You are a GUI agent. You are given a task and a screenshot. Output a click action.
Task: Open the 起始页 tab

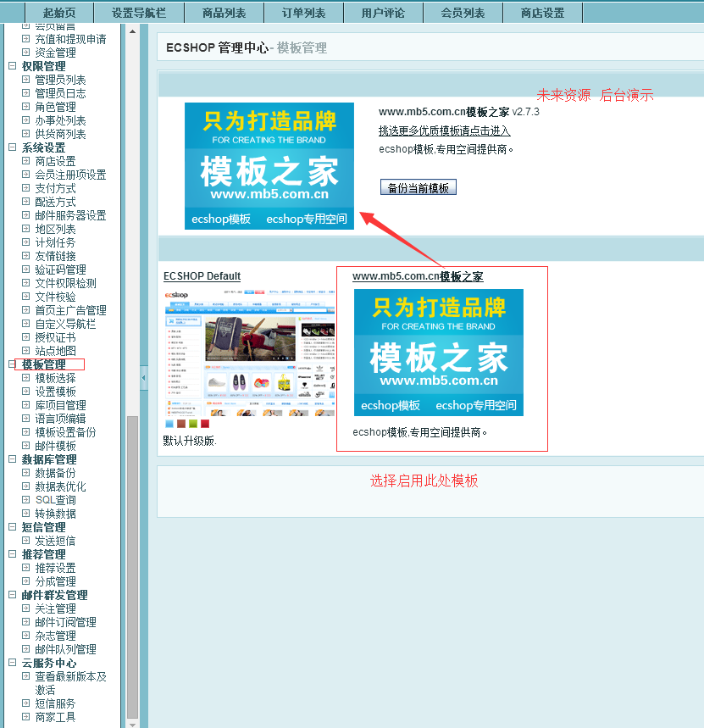[59, 13]
